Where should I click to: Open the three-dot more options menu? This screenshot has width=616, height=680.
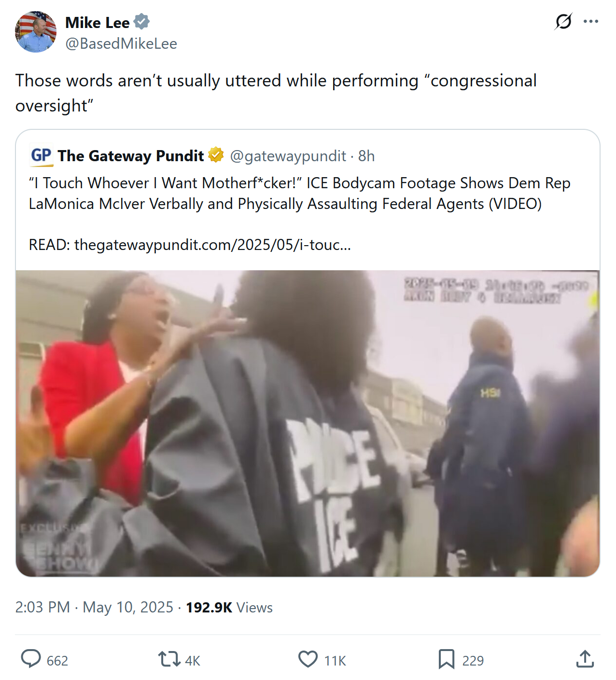[591, 21]
